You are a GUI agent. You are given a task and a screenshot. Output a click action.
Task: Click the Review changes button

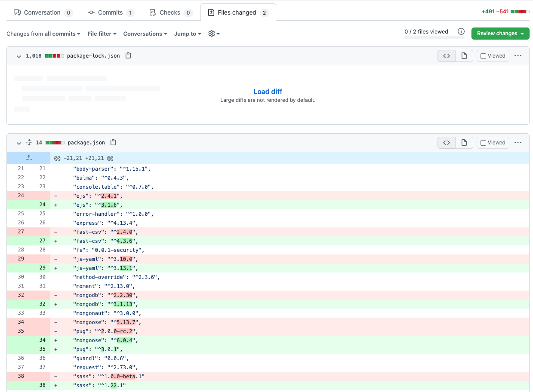tap(500, 34)
